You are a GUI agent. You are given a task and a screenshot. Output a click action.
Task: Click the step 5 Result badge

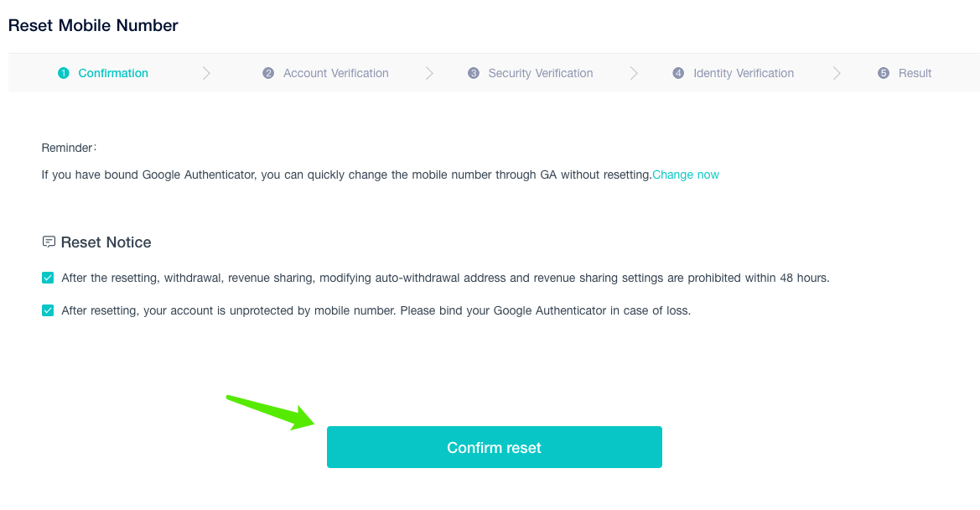click(883, 73)
